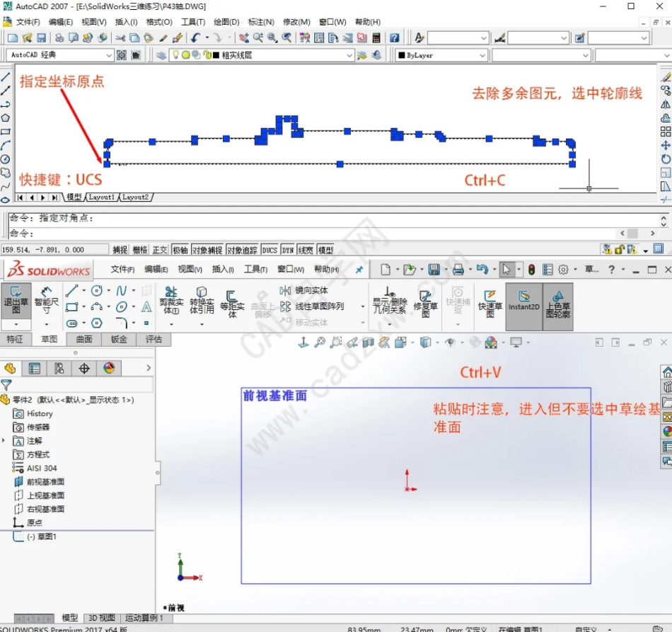Click AutoCAD command line input
This screenshot has width=672, height=632.
[x=313, y=234]
